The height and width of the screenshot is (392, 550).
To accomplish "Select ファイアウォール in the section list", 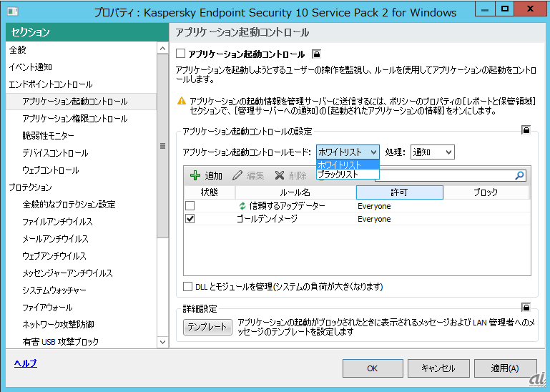I will pyautogui.click(x=47, y=308).
